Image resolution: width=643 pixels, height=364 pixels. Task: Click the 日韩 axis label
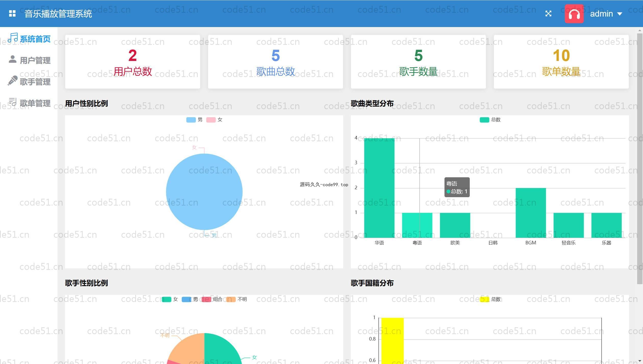coord(493,243)
